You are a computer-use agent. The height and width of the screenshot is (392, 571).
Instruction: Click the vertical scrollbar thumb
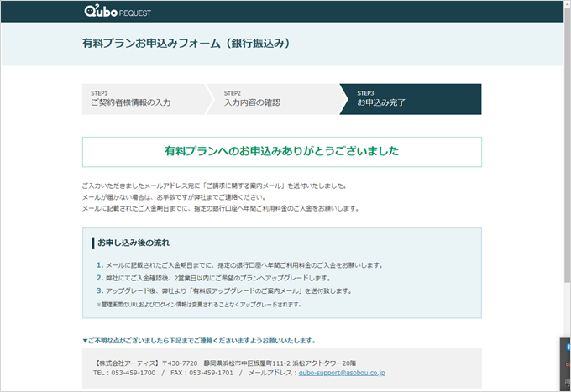pos(567,144)
